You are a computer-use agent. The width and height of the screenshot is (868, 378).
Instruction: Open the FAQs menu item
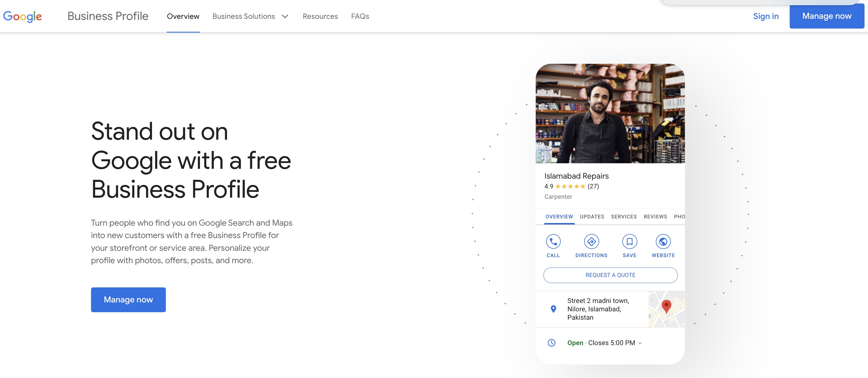360,16
